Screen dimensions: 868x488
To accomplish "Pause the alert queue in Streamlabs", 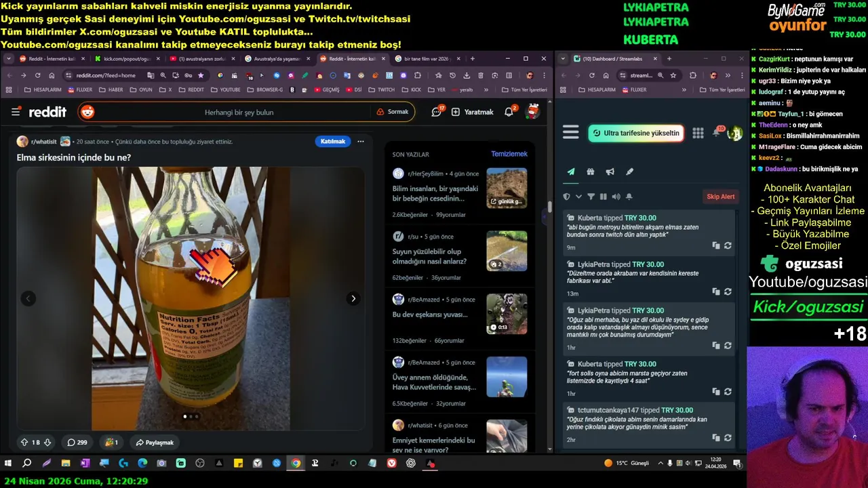I will [x=603, y=197].
